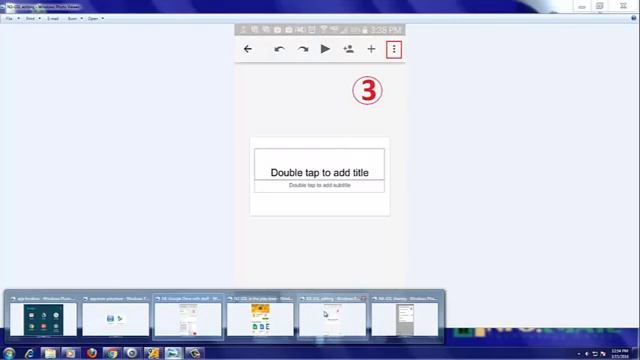Switch to the dark teal app icons preview
The height and width of the screenshot is (360, 640).
[x=43, y=320]
